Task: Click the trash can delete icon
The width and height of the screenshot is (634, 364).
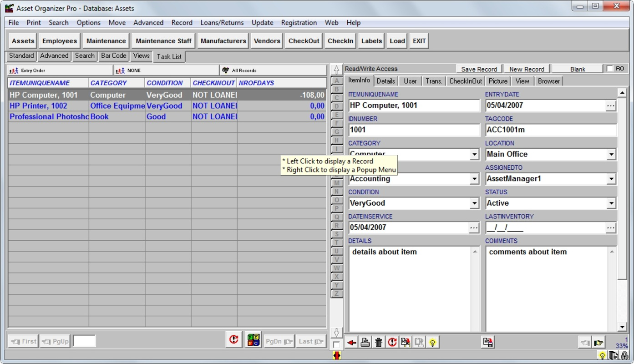Action: tap(378, 343)
